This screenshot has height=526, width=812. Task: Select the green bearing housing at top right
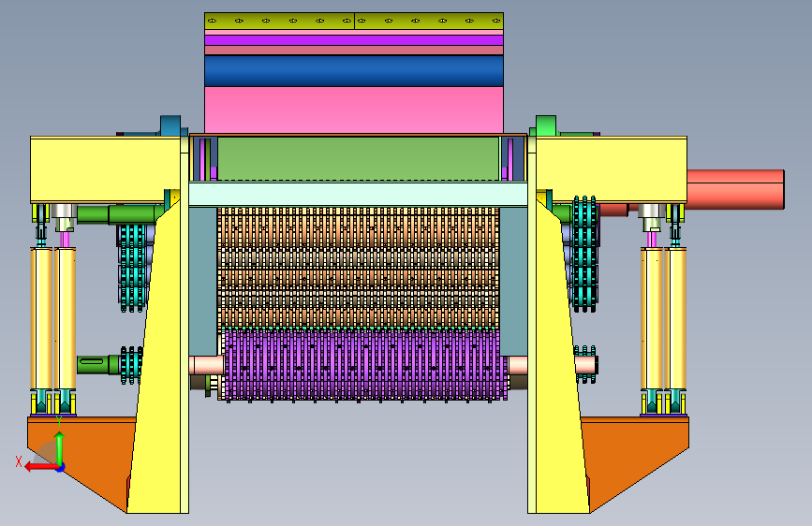pos(546,125)
